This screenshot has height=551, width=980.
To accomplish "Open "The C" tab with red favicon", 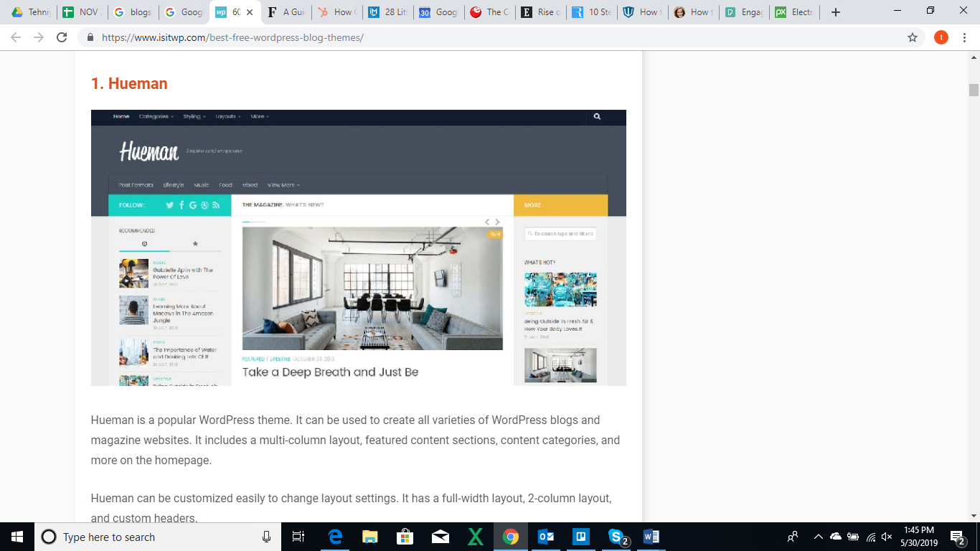I will click(490, 12).
